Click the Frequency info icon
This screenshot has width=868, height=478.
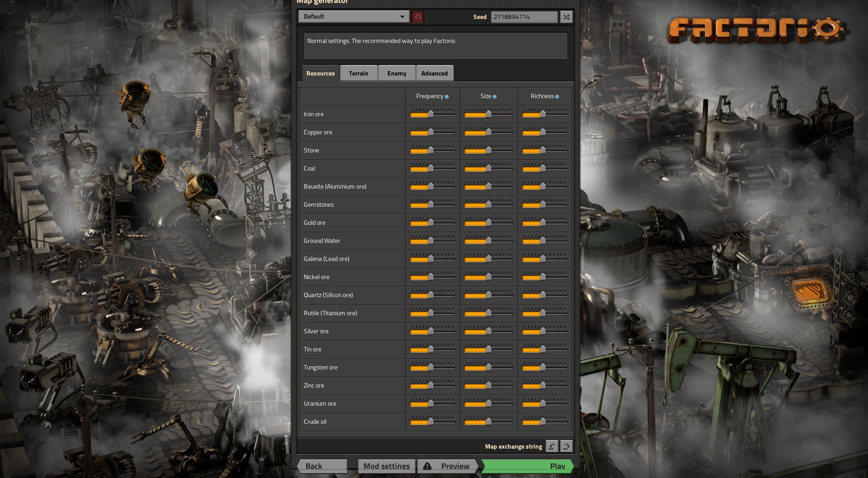pyautogui.click(x=447, y=97)
